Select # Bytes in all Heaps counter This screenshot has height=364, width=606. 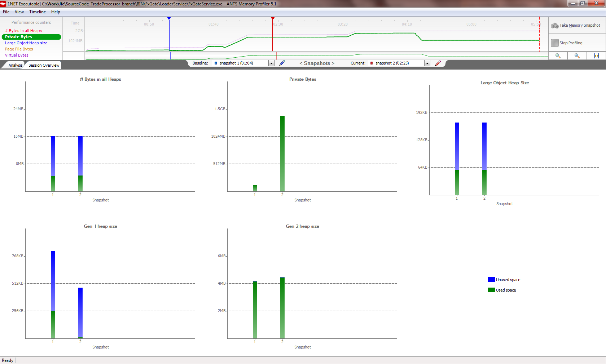pos(23,31)
